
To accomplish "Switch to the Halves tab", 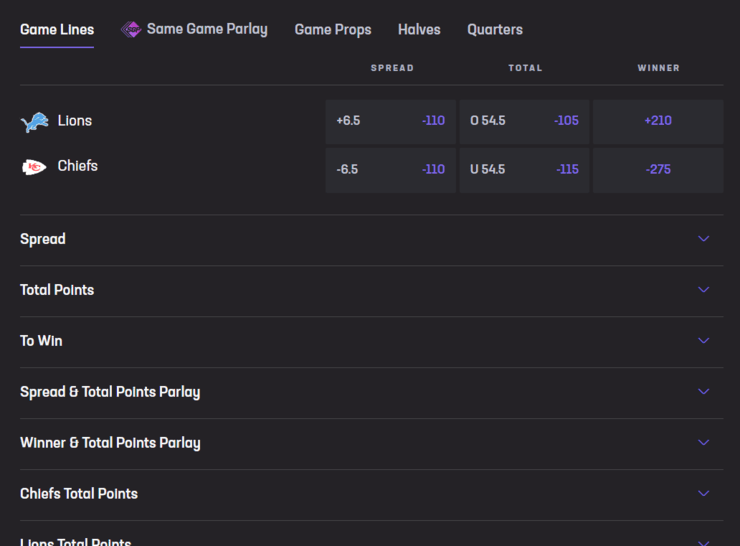I will pos(419,30).
